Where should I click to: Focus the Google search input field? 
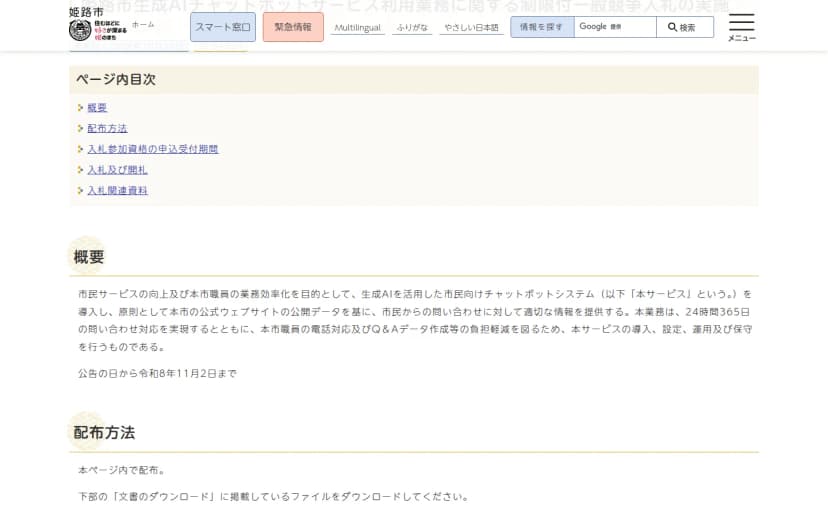click(x=615, y=27)
